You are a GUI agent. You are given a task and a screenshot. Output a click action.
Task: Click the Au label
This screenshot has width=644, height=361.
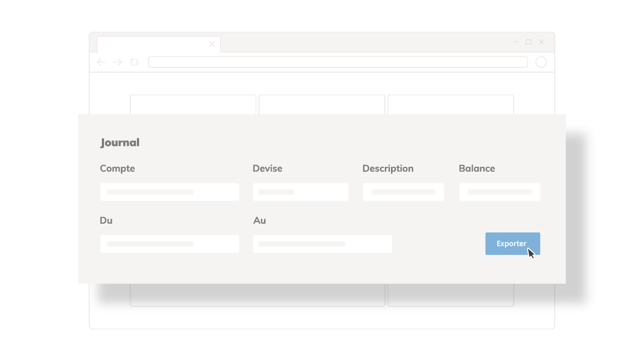click(x=260, y=220)
